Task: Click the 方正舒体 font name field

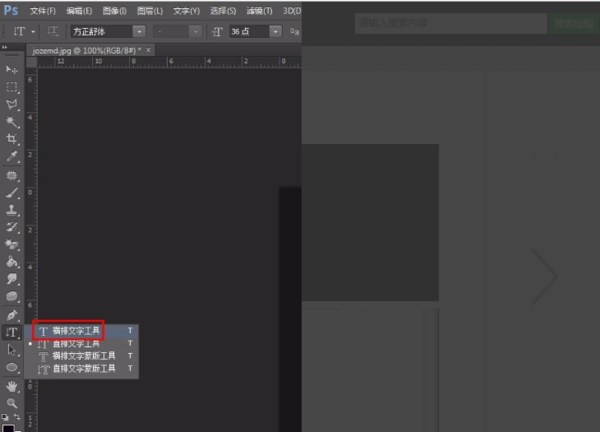Action: (x=101, y=31)
